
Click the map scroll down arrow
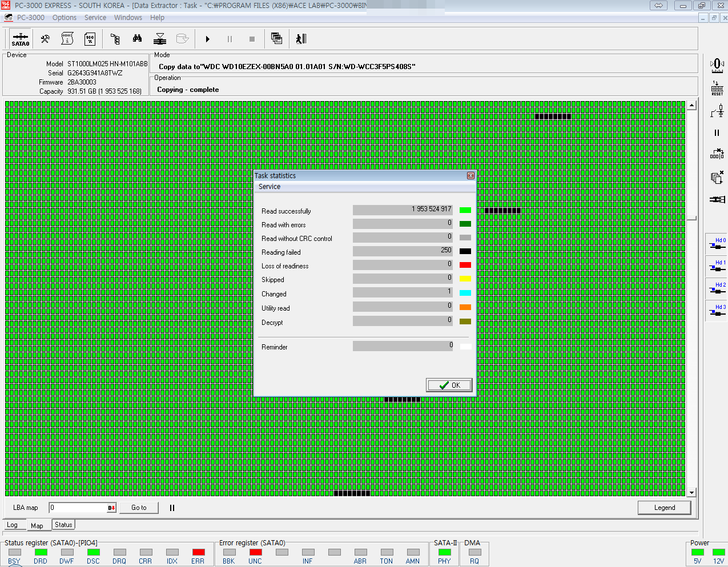(691, 492)
